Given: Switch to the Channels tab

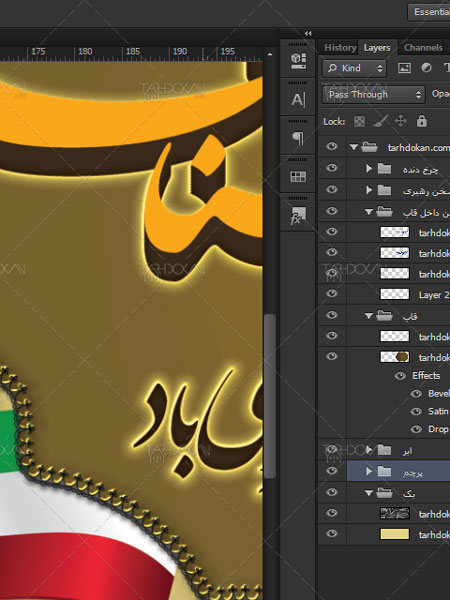Looking at the screenshot, I should 423,48.
